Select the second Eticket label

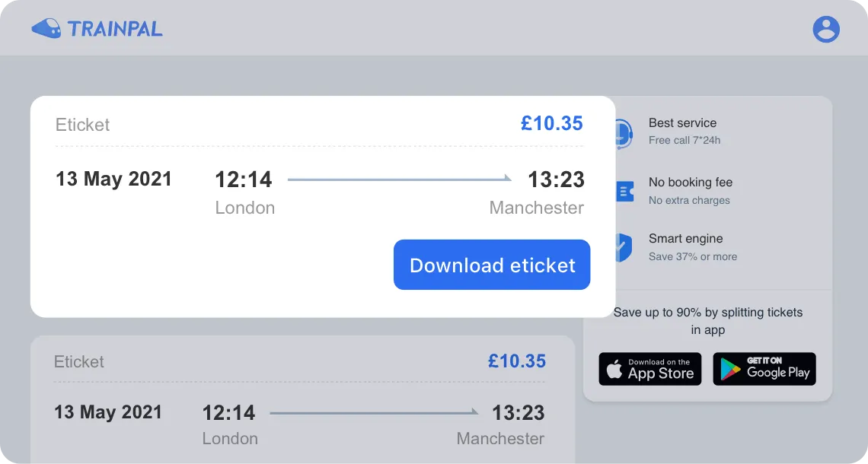pos(78,361)
